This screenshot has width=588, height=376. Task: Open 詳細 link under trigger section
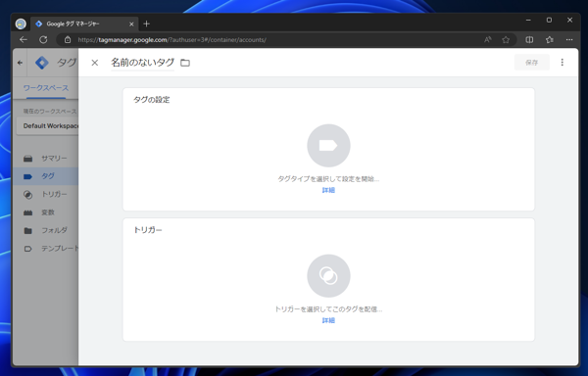[328, 320]
